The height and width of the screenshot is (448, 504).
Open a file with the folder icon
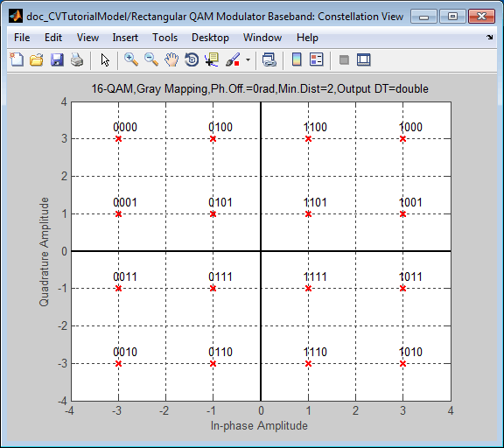(x=37, y=59)
